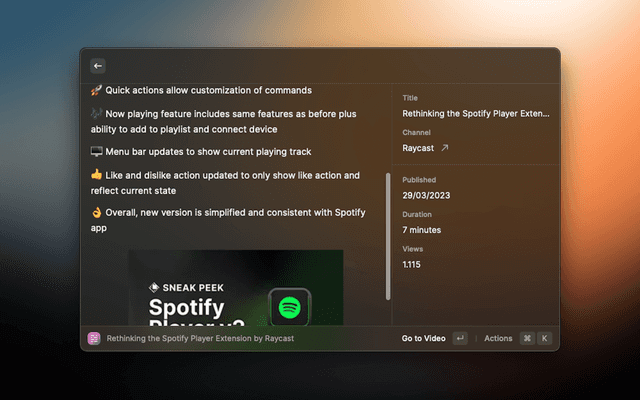The image size is (640, 400).
Task: Click the Enter key icon beside Go to Video
Action: click(x=460, y=339)
